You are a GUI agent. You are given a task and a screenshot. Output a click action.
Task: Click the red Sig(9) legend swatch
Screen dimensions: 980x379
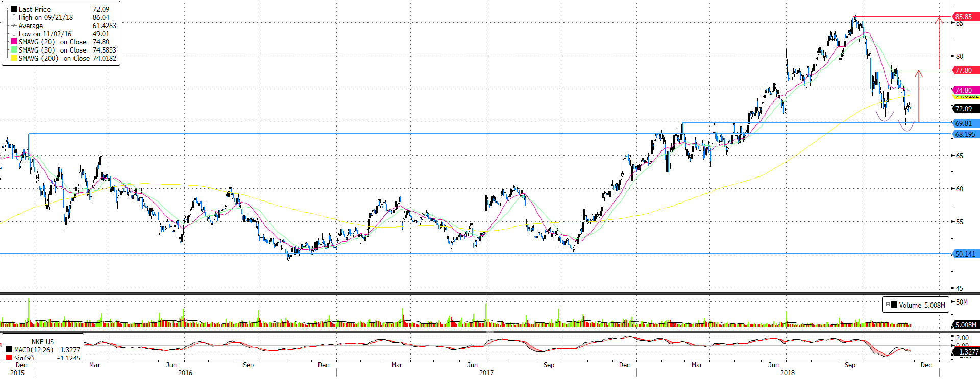coord(9,358)
